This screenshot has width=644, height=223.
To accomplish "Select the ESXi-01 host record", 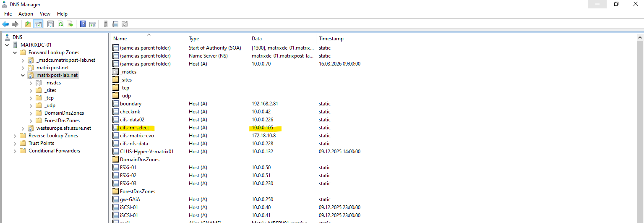I will 128,168.
